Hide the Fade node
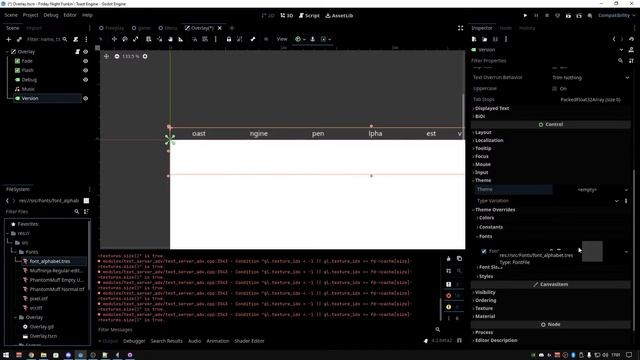640x360 pixels. coord(86,61)
